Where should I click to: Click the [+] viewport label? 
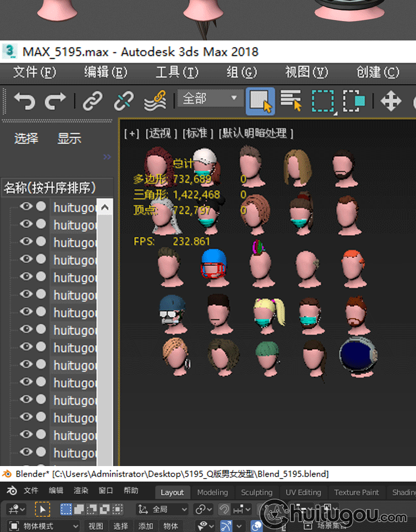pyautogui.click(x=132, y=134)
